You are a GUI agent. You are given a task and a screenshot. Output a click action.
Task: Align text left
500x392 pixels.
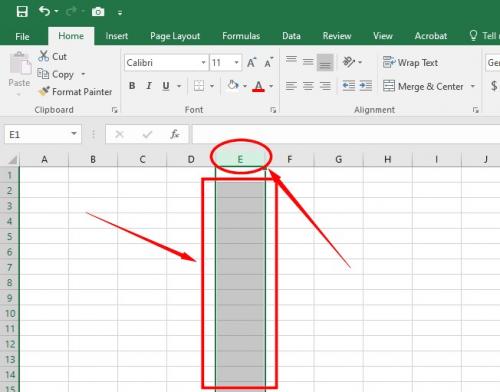(291, 86)
